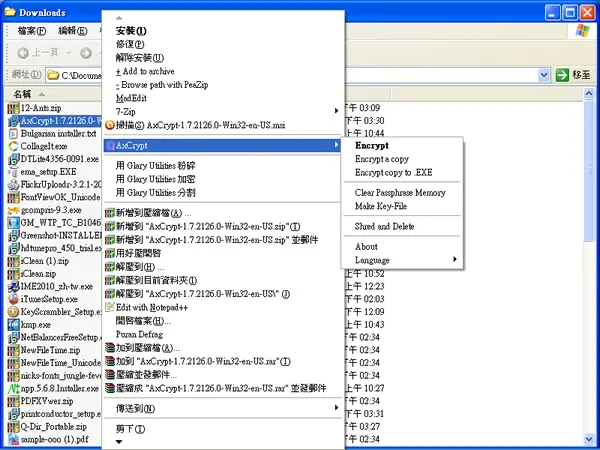
Task: Expand the Language submenu arrow
Action: click(x=455, y=259)
